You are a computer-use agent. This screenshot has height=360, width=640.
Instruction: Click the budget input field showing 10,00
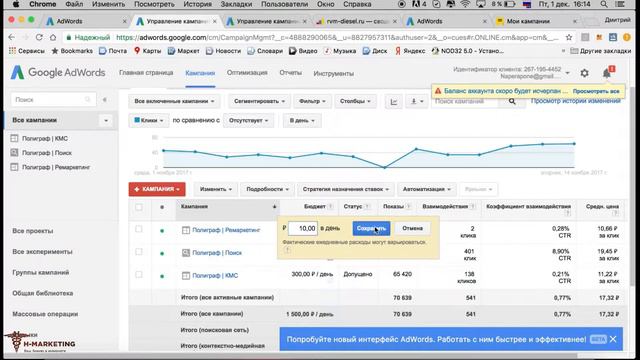[x=302, y=229]
